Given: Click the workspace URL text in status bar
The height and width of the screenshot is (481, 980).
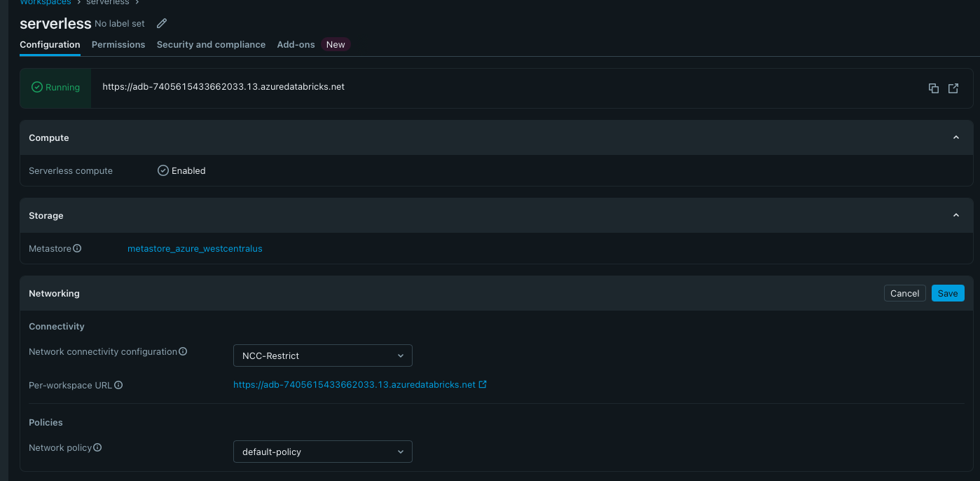Looking at the screenshot, I should coord(223,87).
